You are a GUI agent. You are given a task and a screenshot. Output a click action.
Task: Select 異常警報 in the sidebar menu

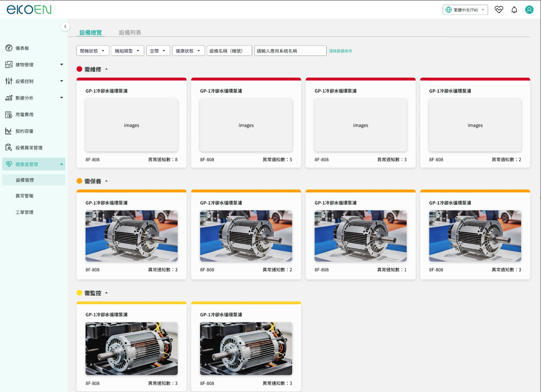[25, 196]
